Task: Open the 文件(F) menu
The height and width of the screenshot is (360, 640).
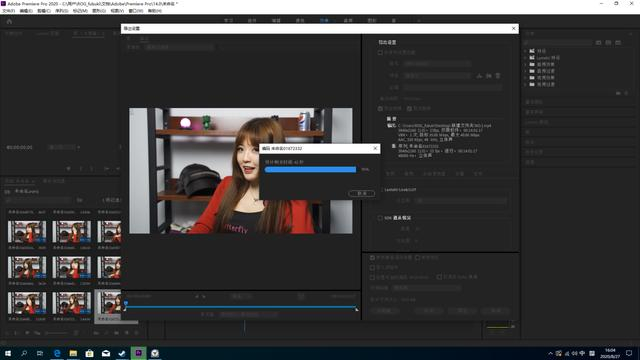Action: tap(9, 11)
